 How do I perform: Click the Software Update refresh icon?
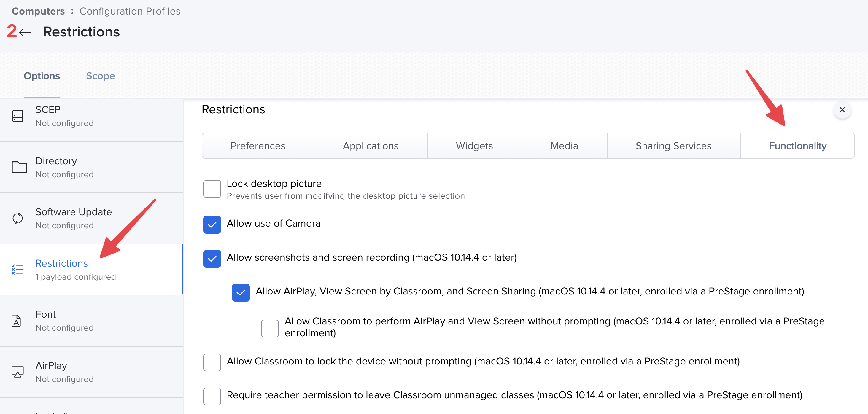click(x=18, y=218)
